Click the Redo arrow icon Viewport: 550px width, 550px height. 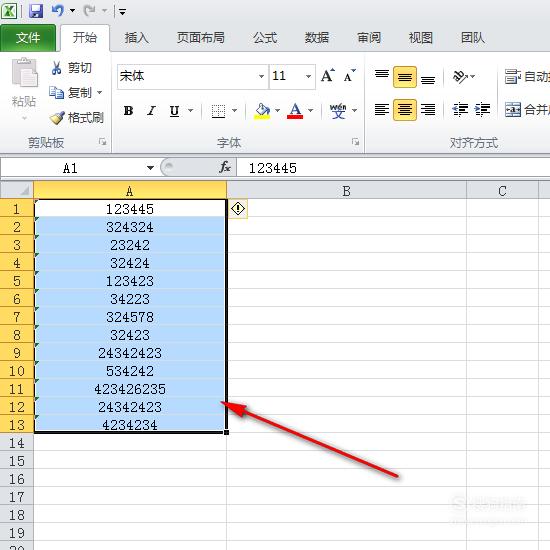pyautogui.click(x=90, y=11)
